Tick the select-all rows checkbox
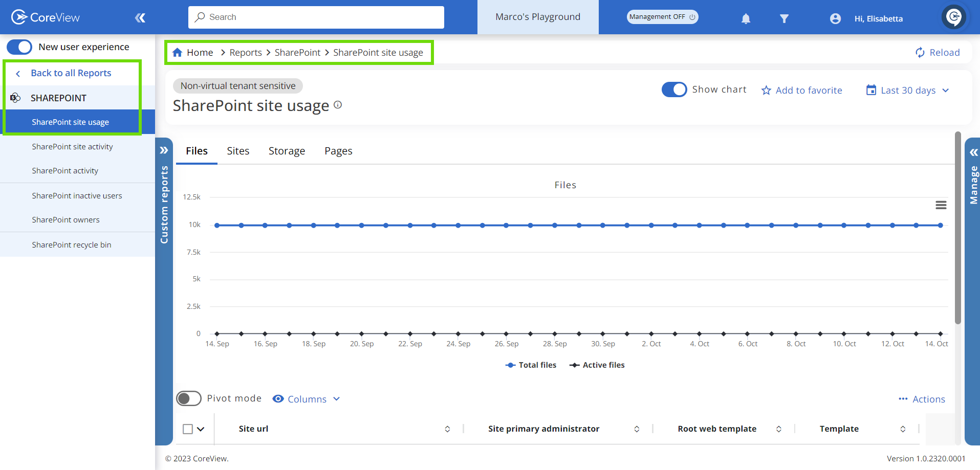Image resolution: width=980 pixels, height=470 pixels. coord(188,429)
